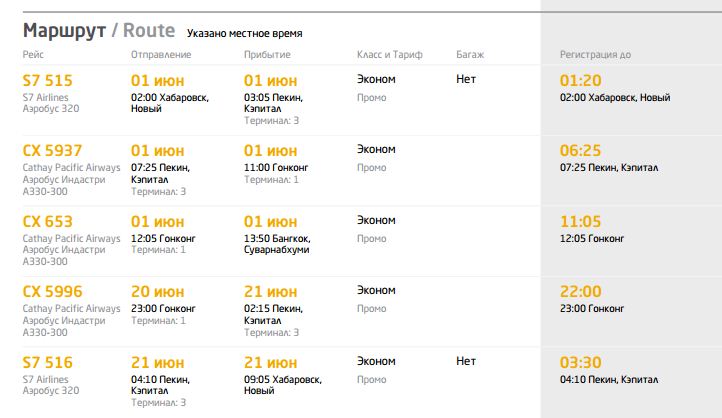The image size is (722, 418).
Task: Click check-in deadline time 06:25
Action: click(x=580, y=151)
